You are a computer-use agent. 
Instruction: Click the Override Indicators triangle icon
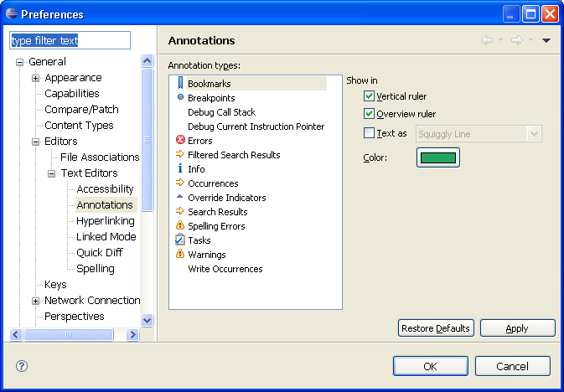(x=180, y=197)
